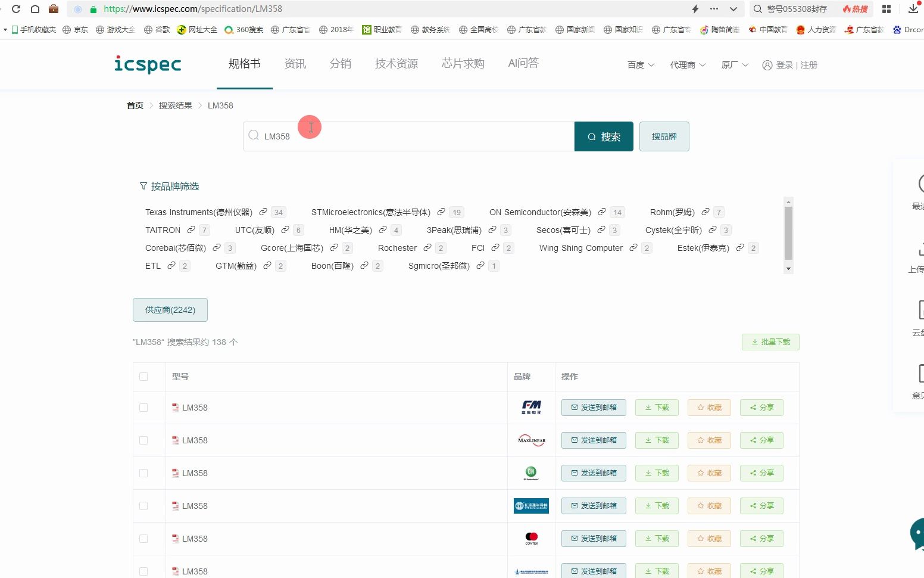Select the 分销 tab
The image size is (924, 578).
click(x=341, y=64)
